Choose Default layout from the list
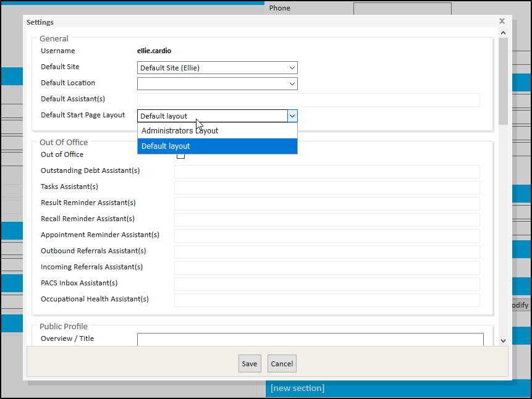532x399 pixels. point(217,146)
